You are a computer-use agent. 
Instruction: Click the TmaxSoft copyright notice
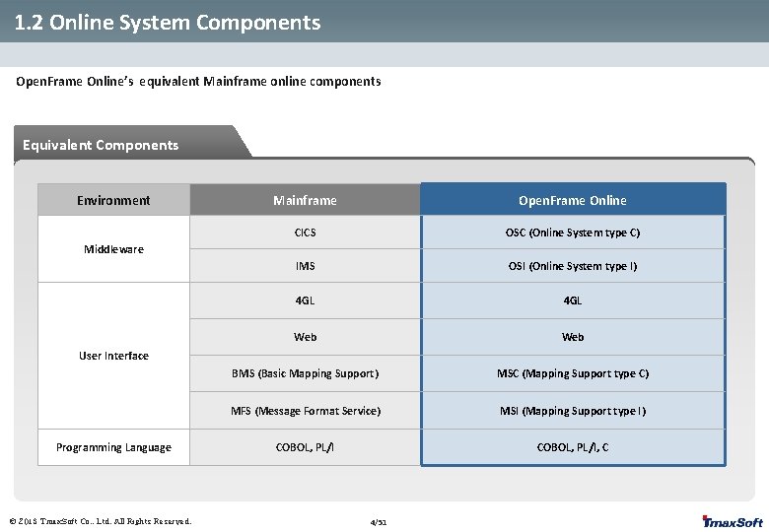(x=101, y=521)
